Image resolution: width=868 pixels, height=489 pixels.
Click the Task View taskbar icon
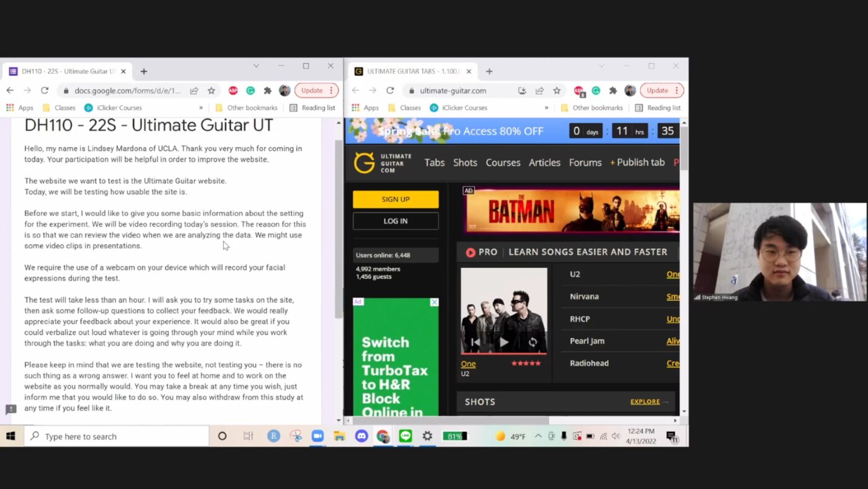(x=248, y=436)
